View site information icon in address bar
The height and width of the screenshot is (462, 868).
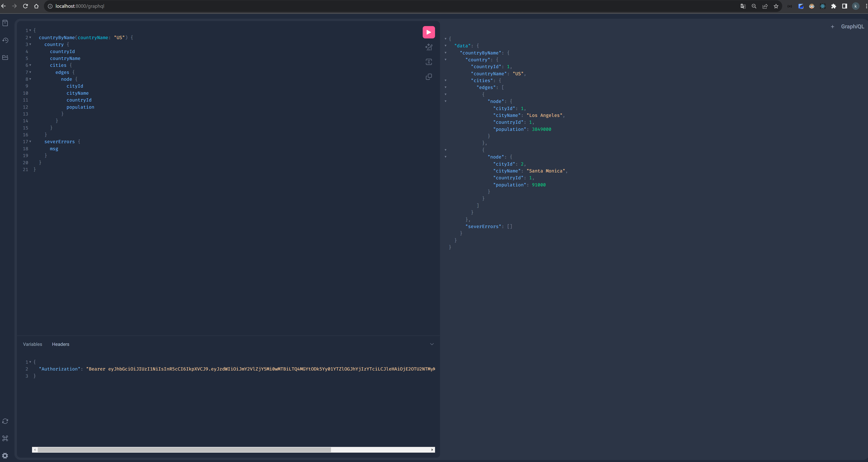(50, 6)
